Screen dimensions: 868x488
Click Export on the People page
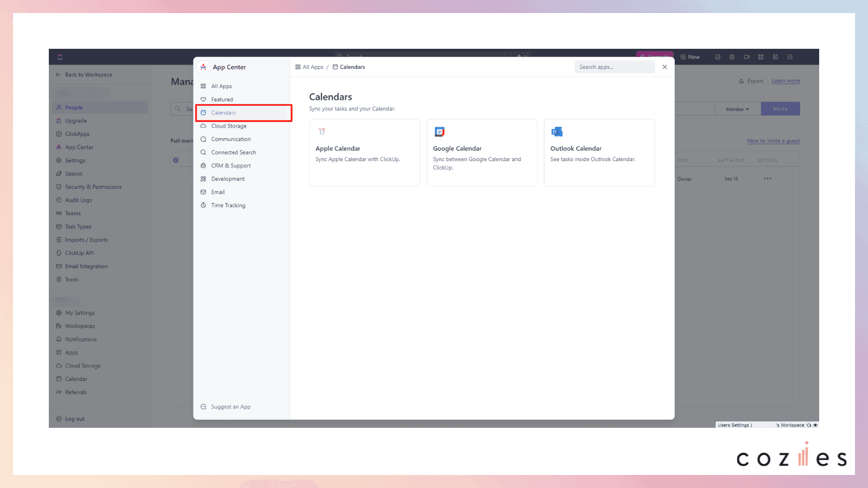coord(751,81)
